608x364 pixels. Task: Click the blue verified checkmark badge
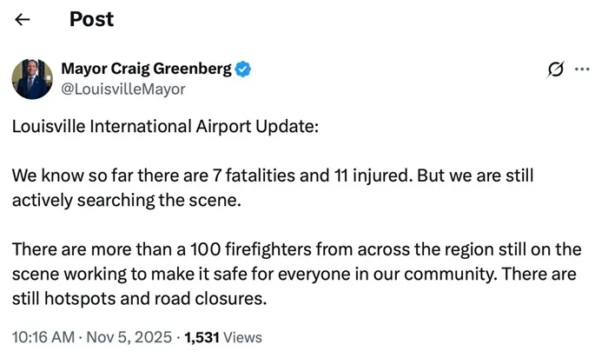(x=246, y=69)
